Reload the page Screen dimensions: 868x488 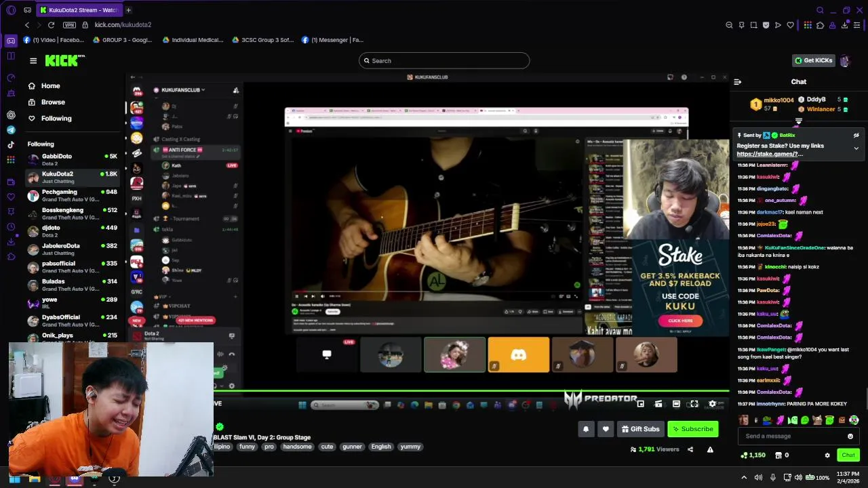[51, 25]
